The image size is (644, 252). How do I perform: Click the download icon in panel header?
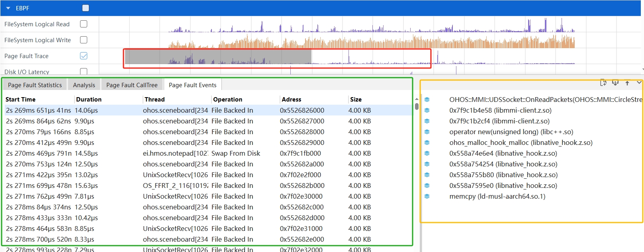click(615, 83)
